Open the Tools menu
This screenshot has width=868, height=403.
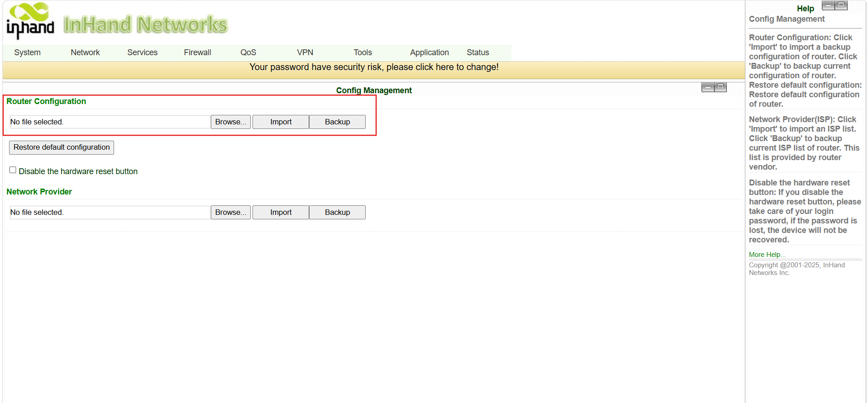362,52
